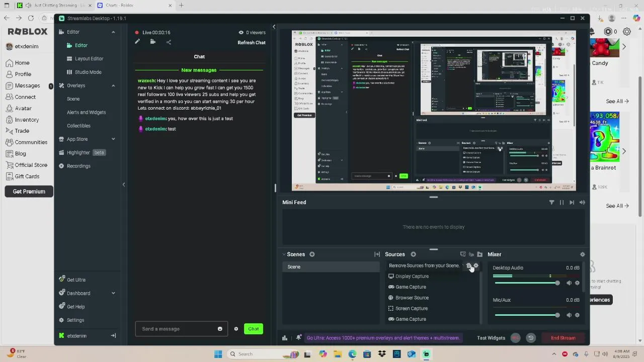Open the Windows Start menu
Screen dimensions: 644x362
click(218, 354)
